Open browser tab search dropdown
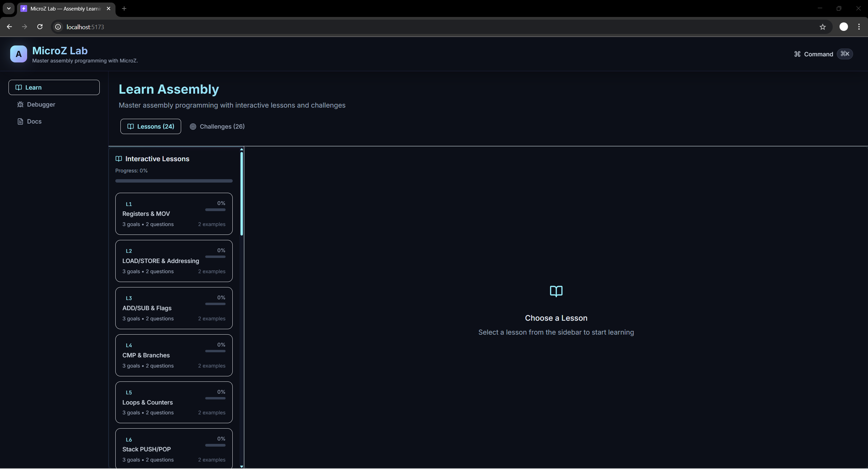 [x=9, y=8]
